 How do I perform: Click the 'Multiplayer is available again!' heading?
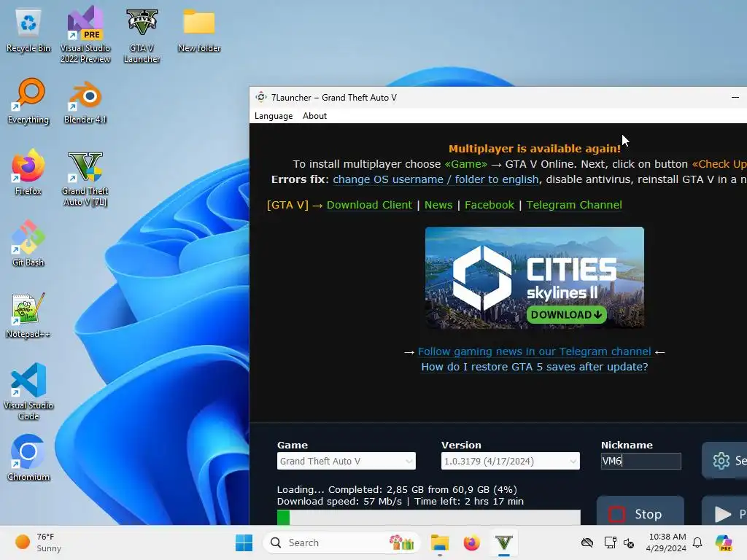pyautogui.click(x=535, y=149)
